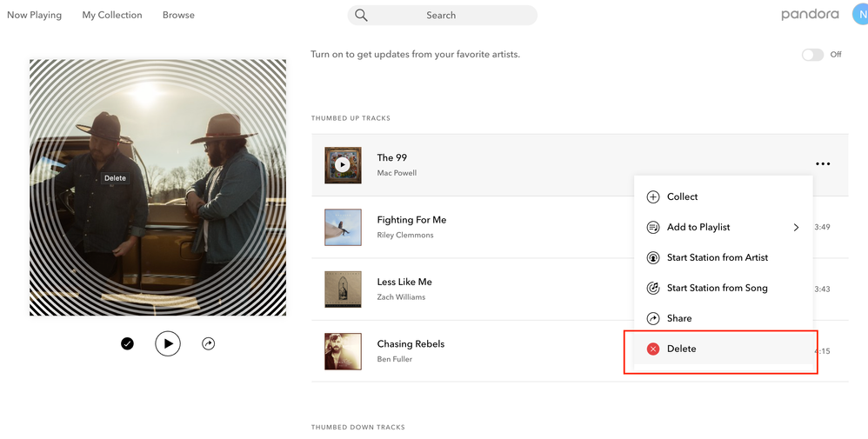This screenshot has width=868, height=439.
Task: Play The 99 from its thumbnail
Action: (343, 164)
